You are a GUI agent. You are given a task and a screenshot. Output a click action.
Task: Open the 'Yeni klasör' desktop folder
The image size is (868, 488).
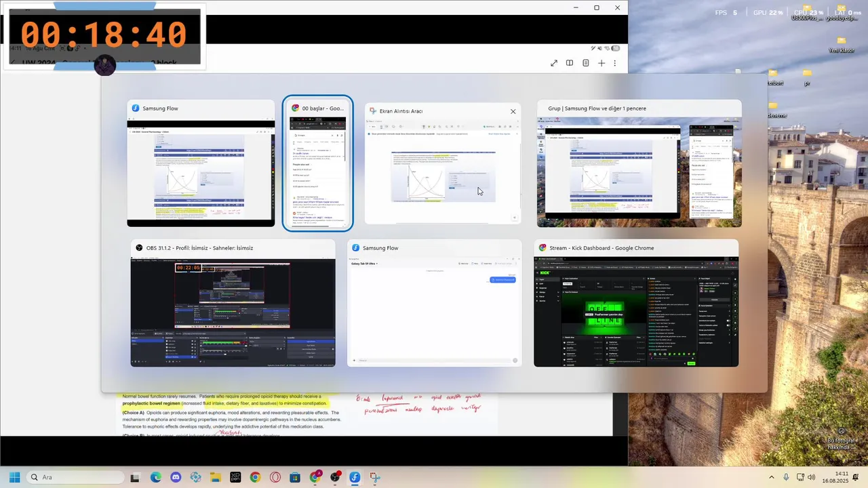841,45
